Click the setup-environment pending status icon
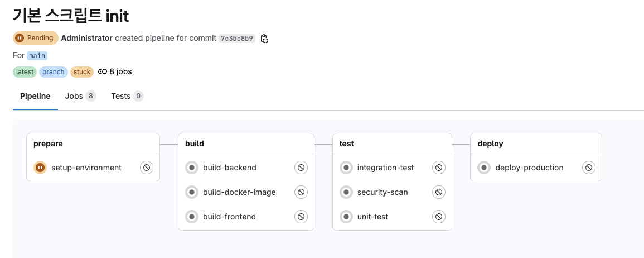 pos(40,168)
